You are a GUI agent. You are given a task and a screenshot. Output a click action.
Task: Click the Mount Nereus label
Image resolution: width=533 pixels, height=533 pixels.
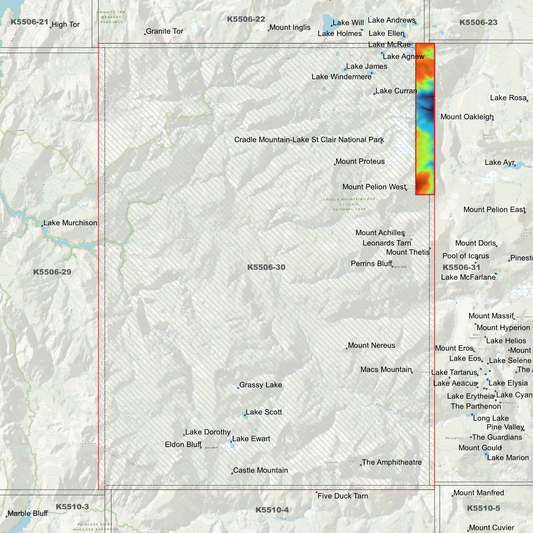[371, 345]
